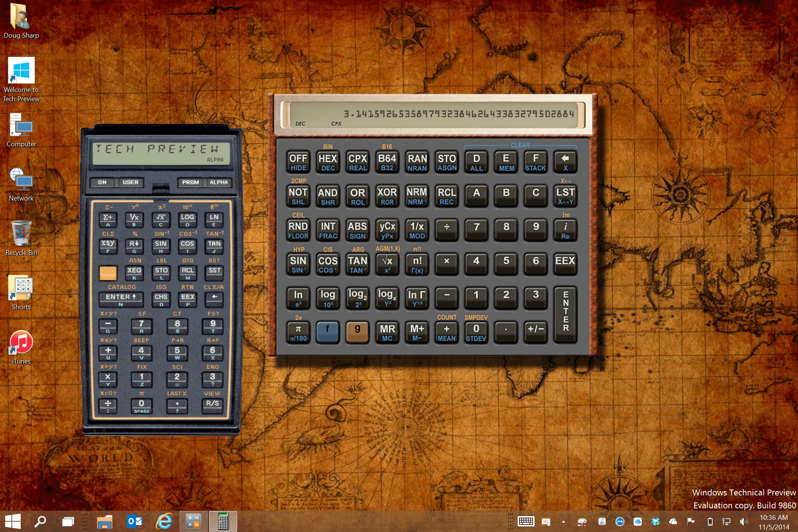Click the tall ENTER key on large calculator
Viewport: 798px width, 532px height.
[x=565, y=314]
